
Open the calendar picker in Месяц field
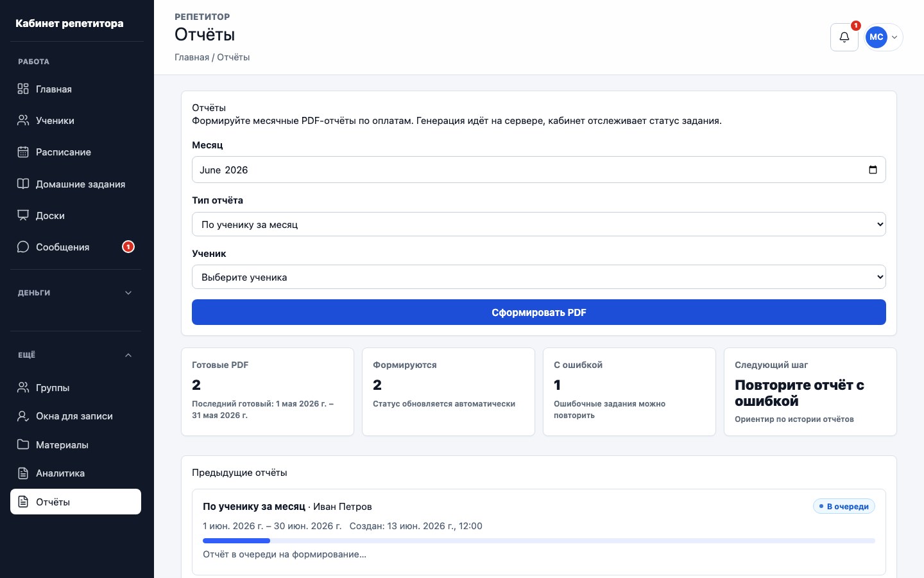(873, 170)
